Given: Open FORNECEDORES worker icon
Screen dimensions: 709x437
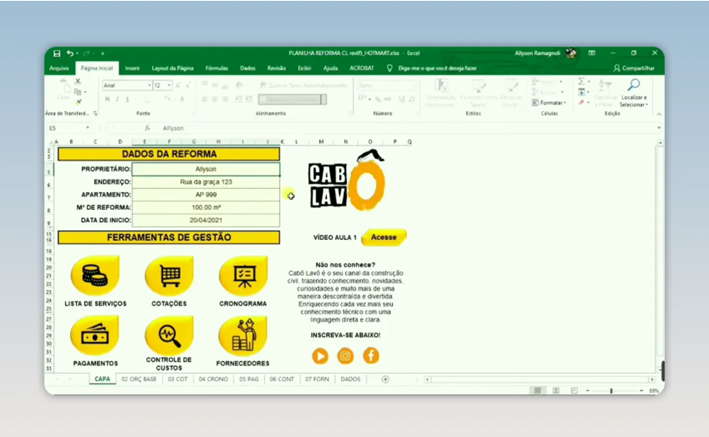Looking at the screenshot, I should tap(243, 336).
